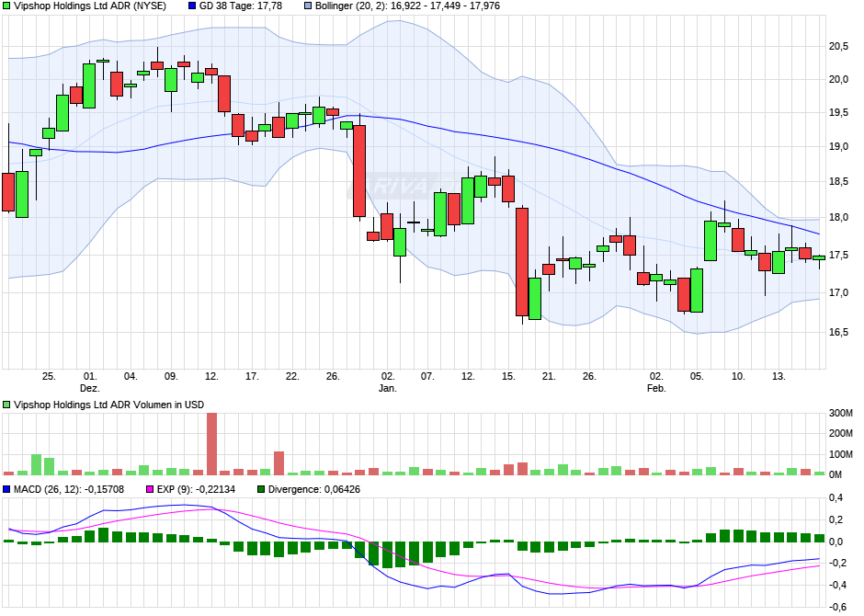Screen dimensions: 864x616
Task: Click the 'Feb.' month label
Action: coord(656,388)
